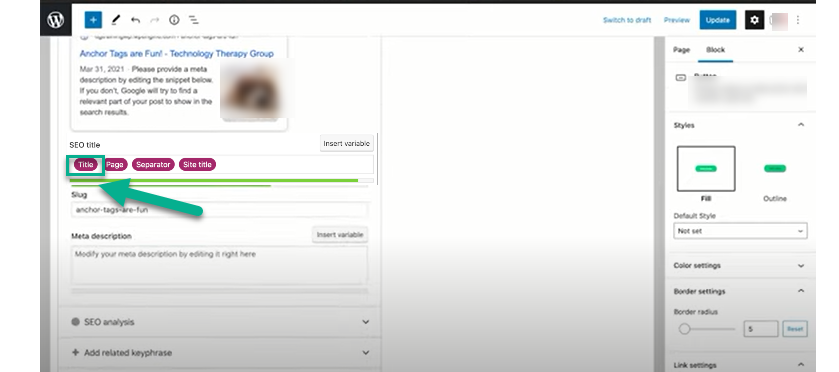Open the Default Style dropdown
Viewport: 839px width, 372px height.
point(740,231)
